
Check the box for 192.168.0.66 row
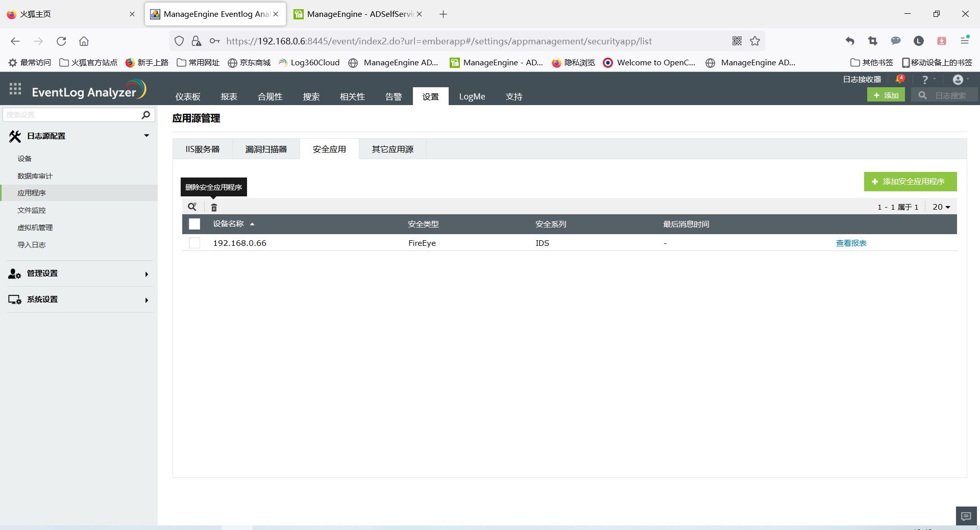[194, 243]
